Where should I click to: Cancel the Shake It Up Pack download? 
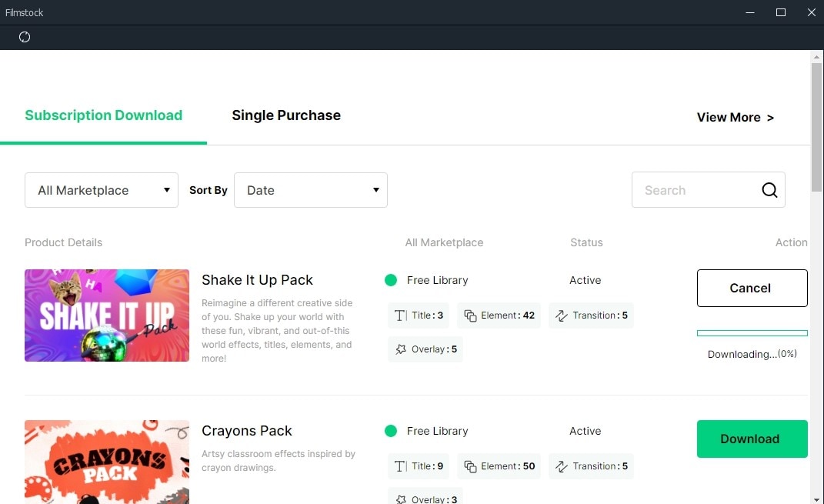752,288
